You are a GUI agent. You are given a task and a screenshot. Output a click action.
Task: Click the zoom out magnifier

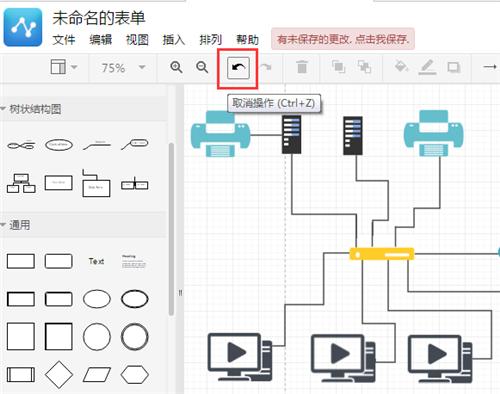pyautogui.click(x=202, y=67)
